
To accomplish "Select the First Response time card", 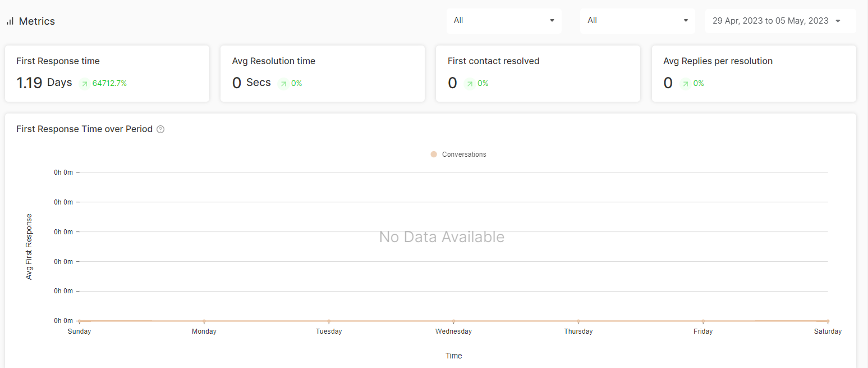I will click(107, 74).
